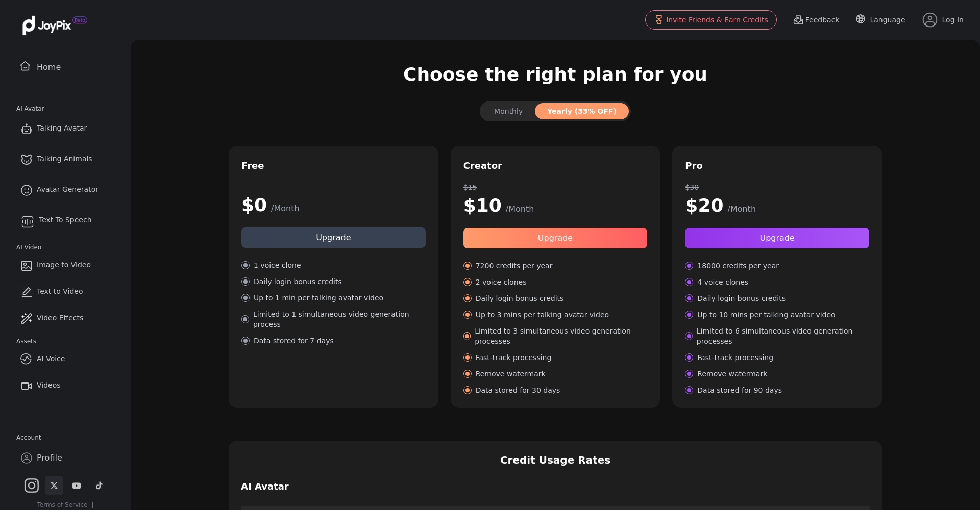
Task: Click the Text To Speech icon
Action: (27, 221)
